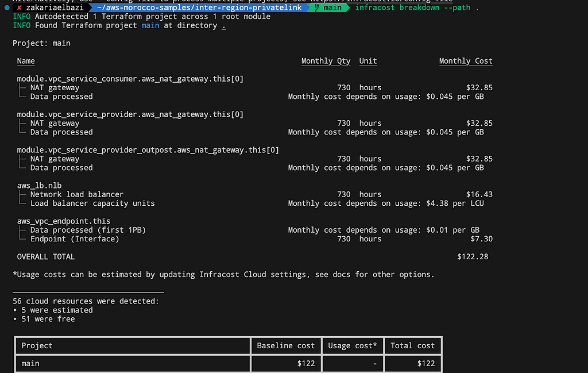This screenshot has height=373, width=588.
Task: Click the Load balancer capacity units label
Action: [x=92, y=203]
